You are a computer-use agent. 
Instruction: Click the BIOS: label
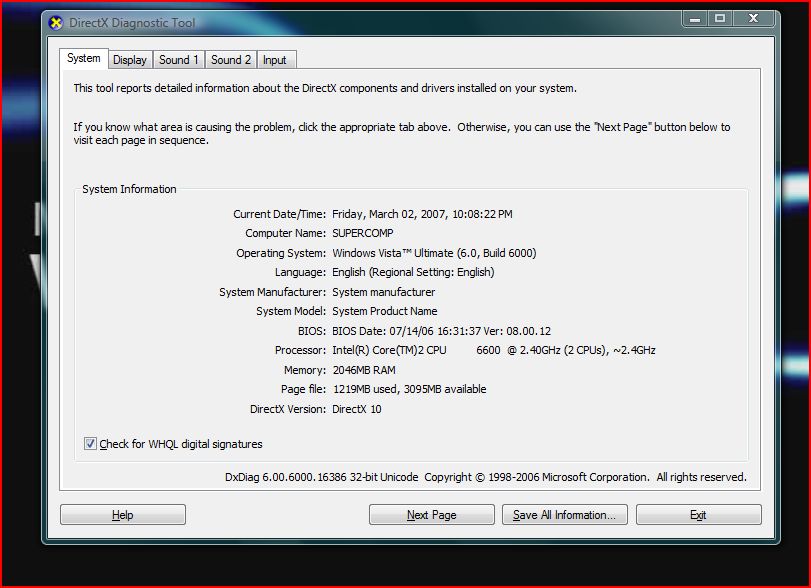[x=312, y=331]
